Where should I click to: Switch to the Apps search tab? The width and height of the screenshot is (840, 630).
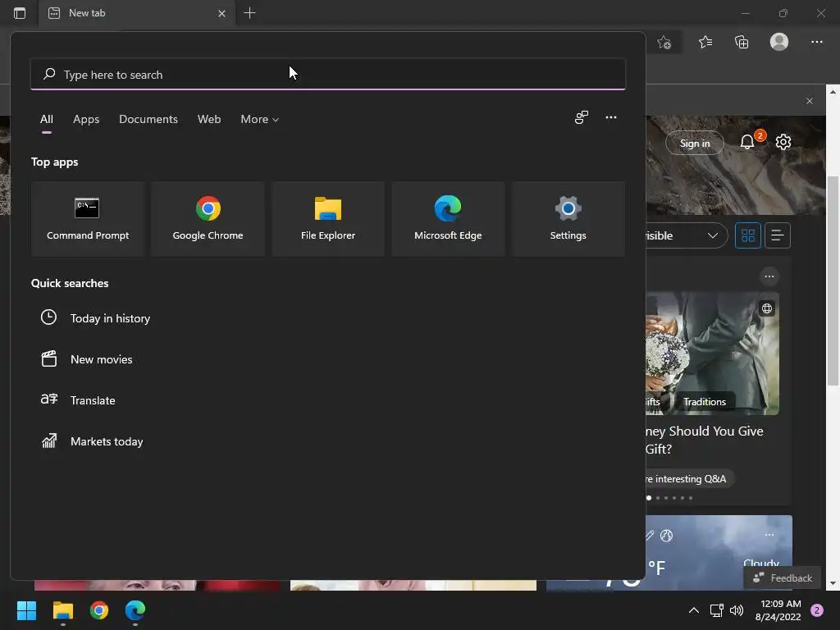pyautogui.click(x=86, y=120)
